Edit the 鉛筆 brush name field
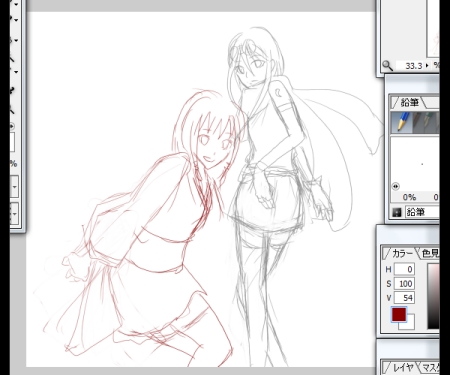Screen dimensions: 450x375 422,212
